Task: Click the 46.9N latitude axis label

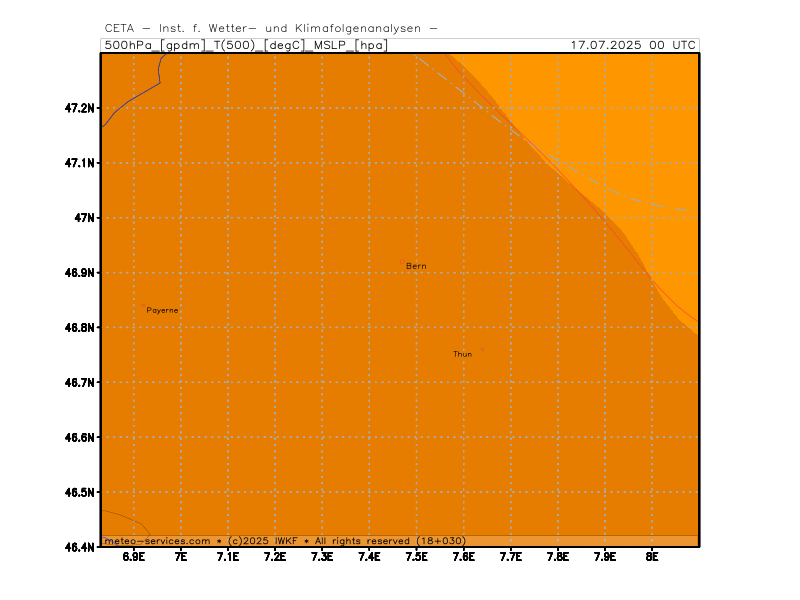Action: pos(80,272)
